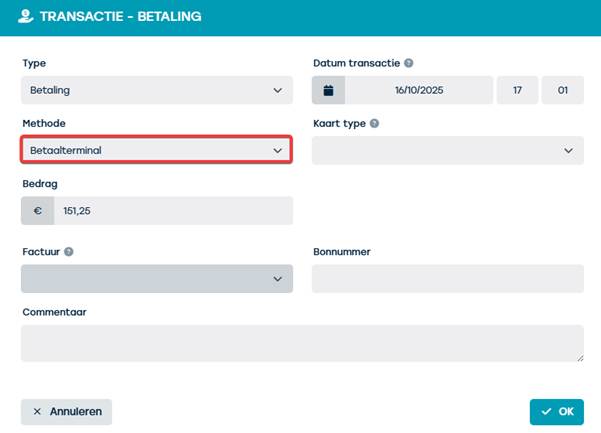The width and height of the screenshot is (601, 433).
Task: Click the Bedrag amount field 151,25
Action: [x=173, y=211]
